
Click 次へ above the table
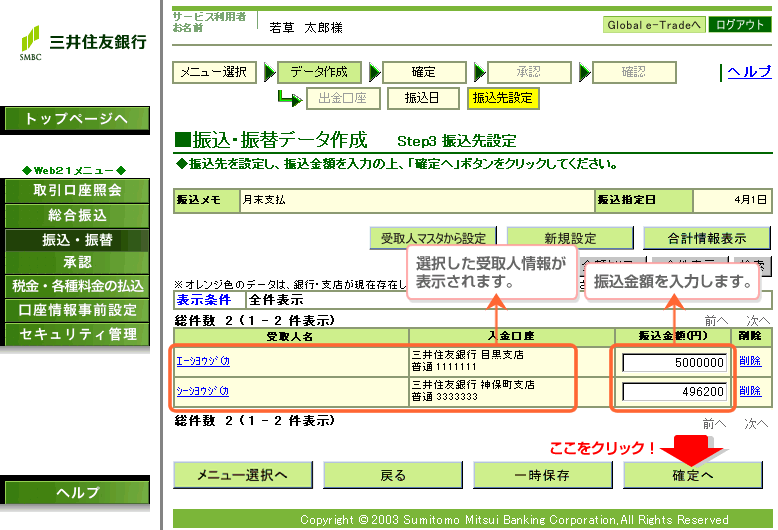[758, 321]
